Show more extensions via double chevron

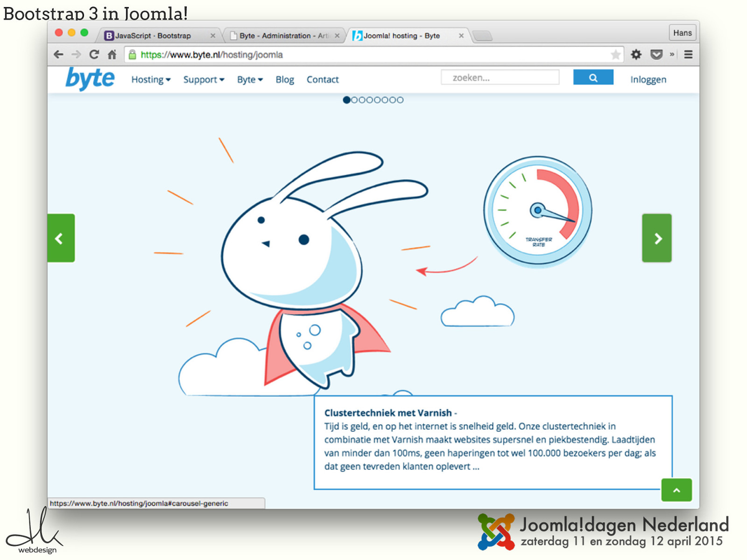click(672, 55)
